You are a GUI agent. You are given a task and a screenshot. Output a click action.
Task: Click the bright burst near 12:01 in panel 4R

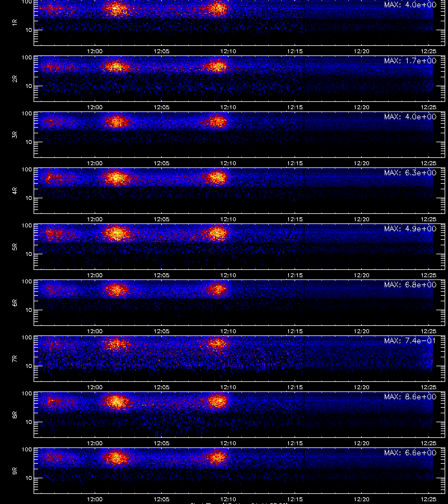pos(116,178)
